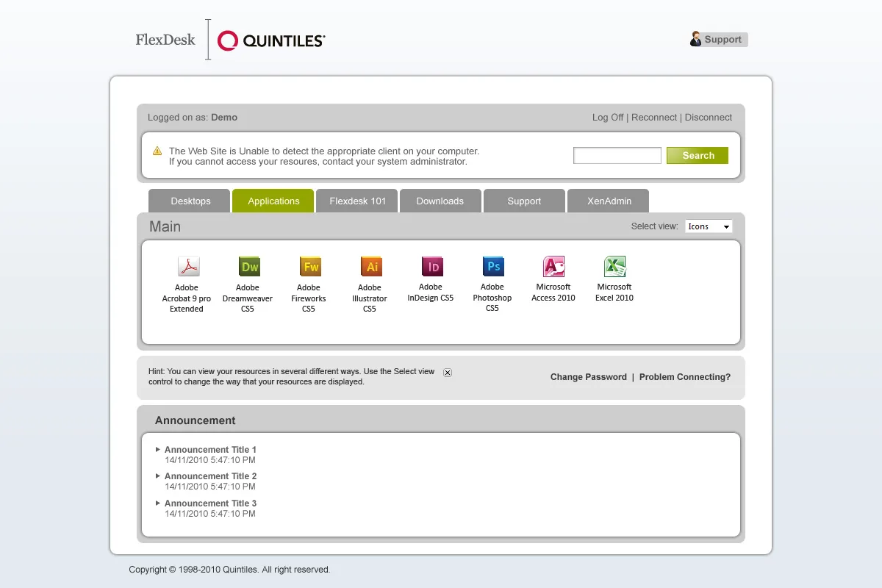The height and width of the screenshot is (588, 882).
Task: Click the Announcement Title 3 heading
Action: [x=210, y=503]
